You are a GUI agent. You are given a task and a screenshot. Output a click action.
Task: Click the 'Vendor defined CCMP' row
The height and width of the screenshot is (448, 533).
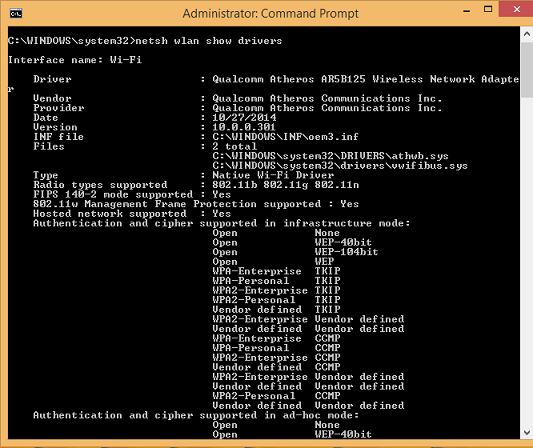[276, 367]
